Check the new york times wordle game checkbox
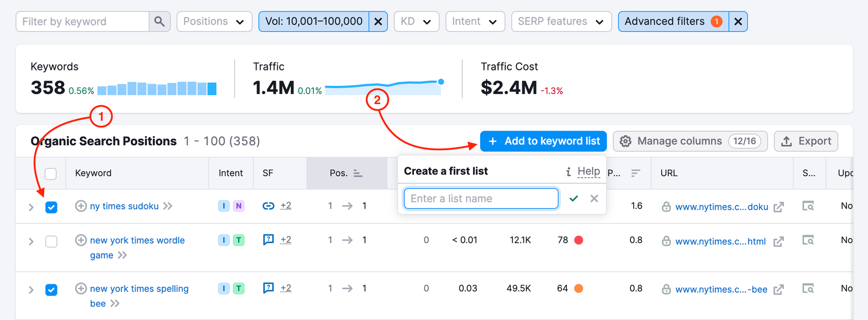868x320 pixels. coord(52,241)
